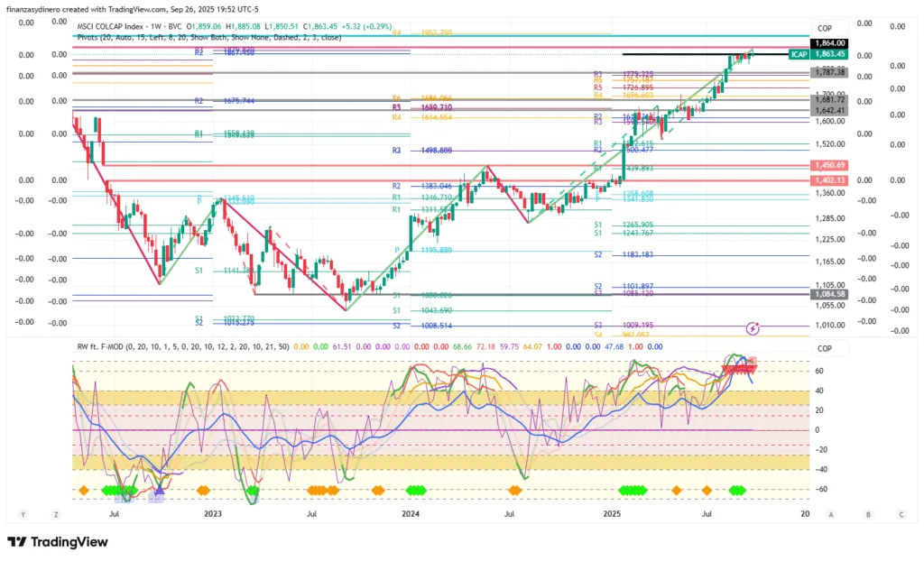The width and height of the screenshot is (924, 561).
Task: Click the A scale badge
Action: coord(831,514)
